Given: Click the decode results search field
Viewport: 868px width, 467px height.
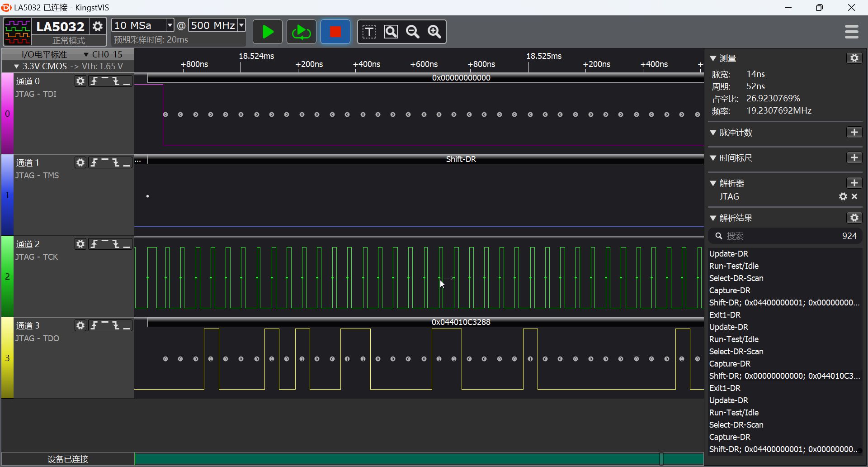Looking at the screenshot, I should (785, 236).
